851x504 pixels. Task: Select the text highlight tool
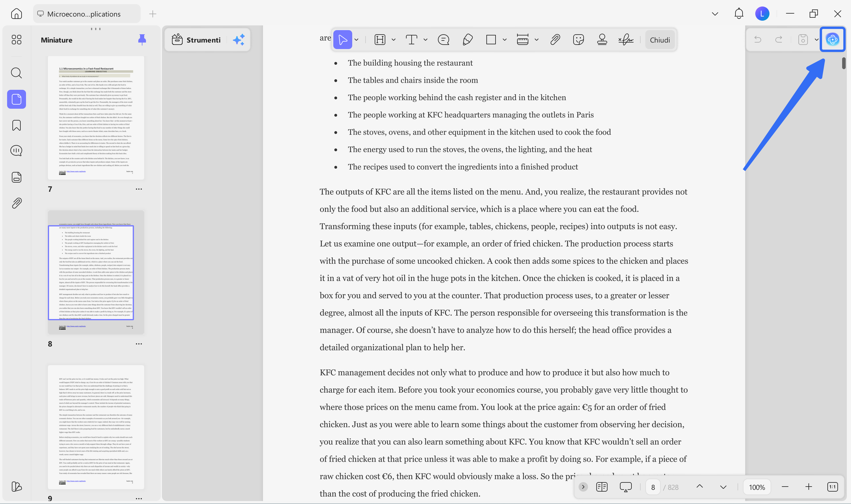(380, 40)
